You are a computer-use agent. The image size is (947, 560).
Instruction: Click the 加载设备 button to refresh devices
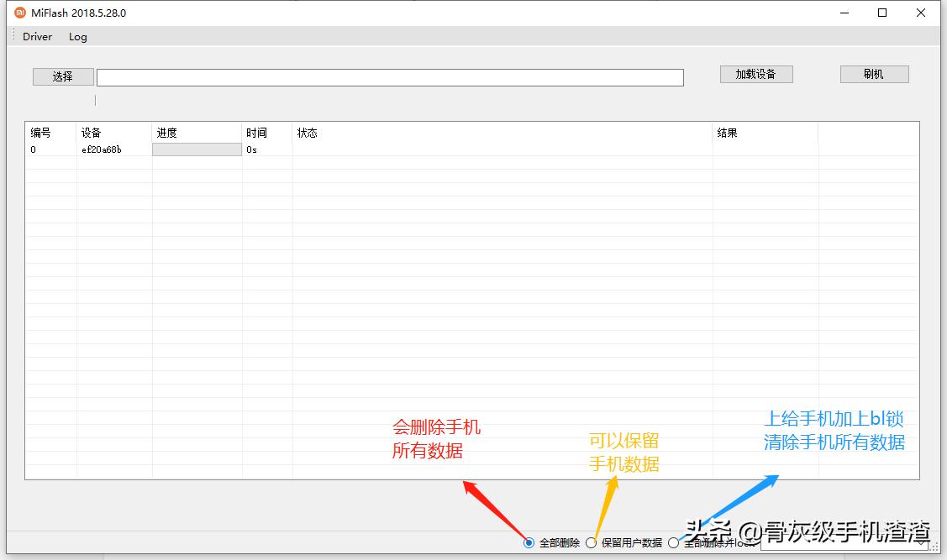tap(755, 73)
